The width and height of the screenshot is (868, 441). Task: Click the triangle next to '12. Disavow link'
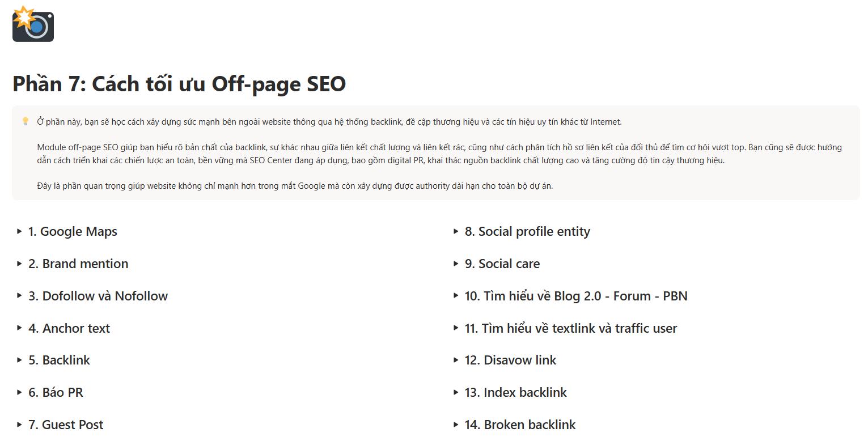(x=456, y=361)
